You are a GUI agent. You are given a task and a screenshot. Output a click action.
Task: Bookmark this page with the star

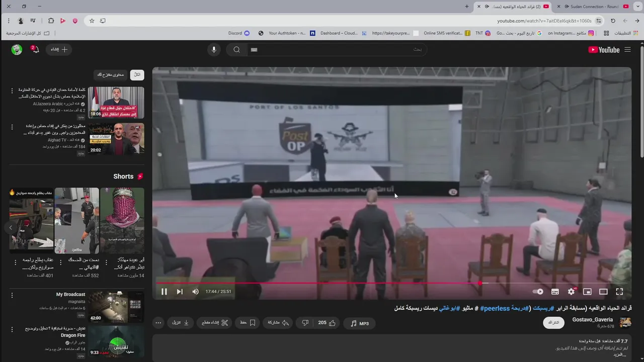[x=92, y=21]
